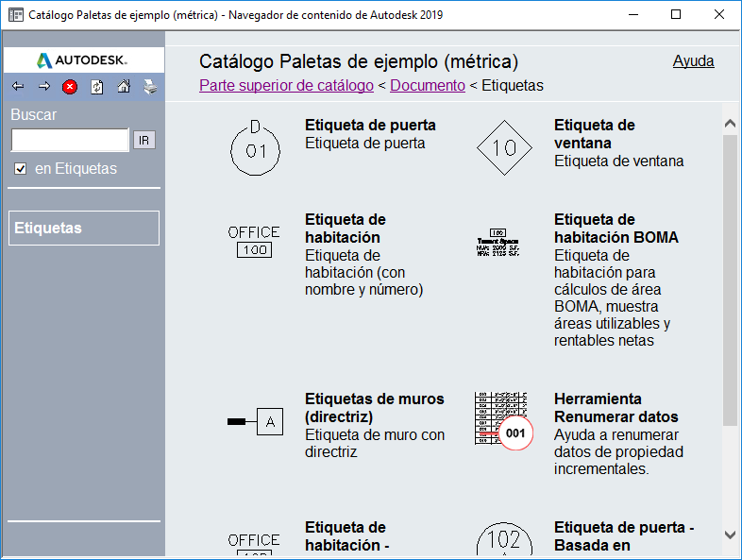Open the Ayuda link
The image size is (742, 560).
693,61
